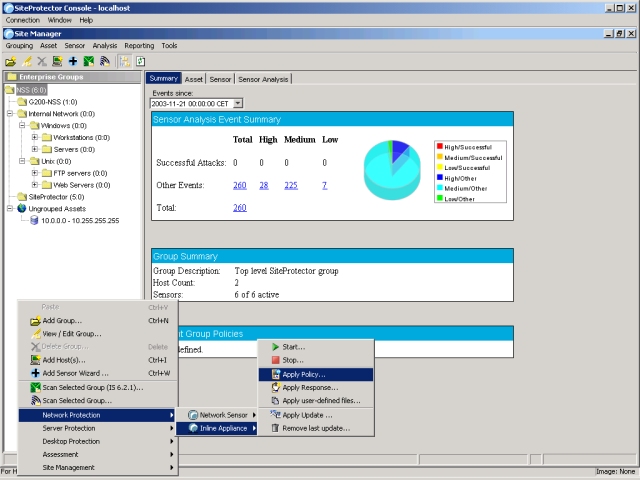Click the Scan Selected Group radar toolbar icon
The image size is (640, 480).
click(x=105, y=62)
